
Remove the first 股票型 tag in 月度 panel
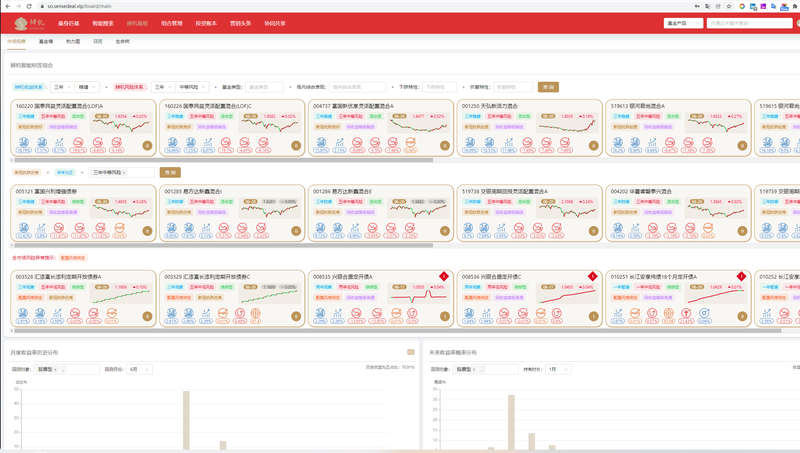[x=55, y=369]
